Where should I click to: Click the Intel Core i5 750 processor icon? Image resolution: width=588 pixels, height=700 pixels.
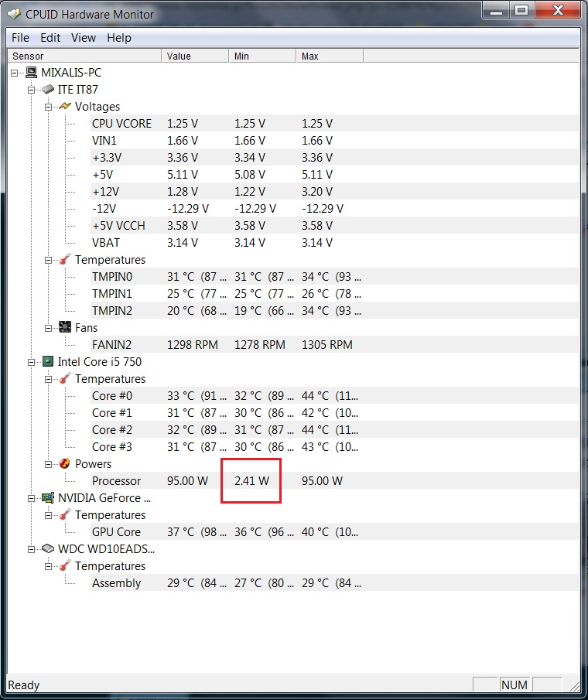point(48,362)
